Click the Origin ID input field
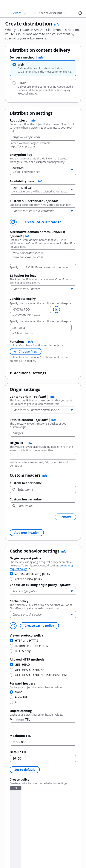Viewport: 86px width, 868px height. (x=43, y=456)
